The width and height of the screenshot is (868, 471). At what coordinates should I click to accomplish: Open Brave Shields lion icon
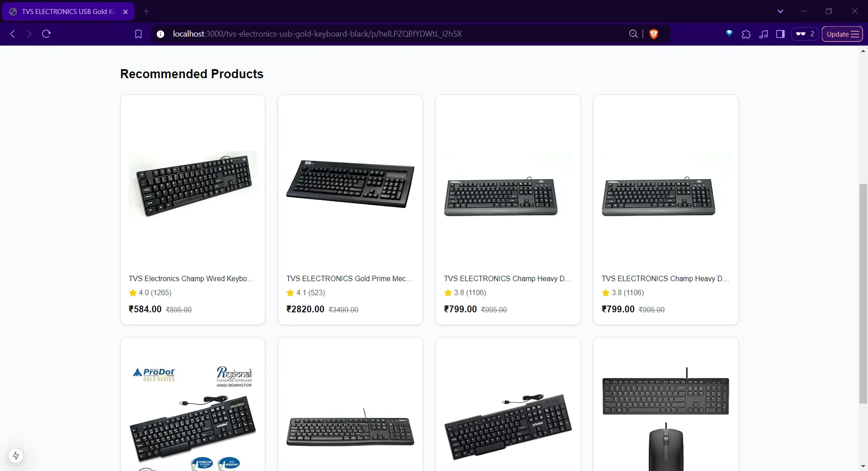tap(654, 34)
